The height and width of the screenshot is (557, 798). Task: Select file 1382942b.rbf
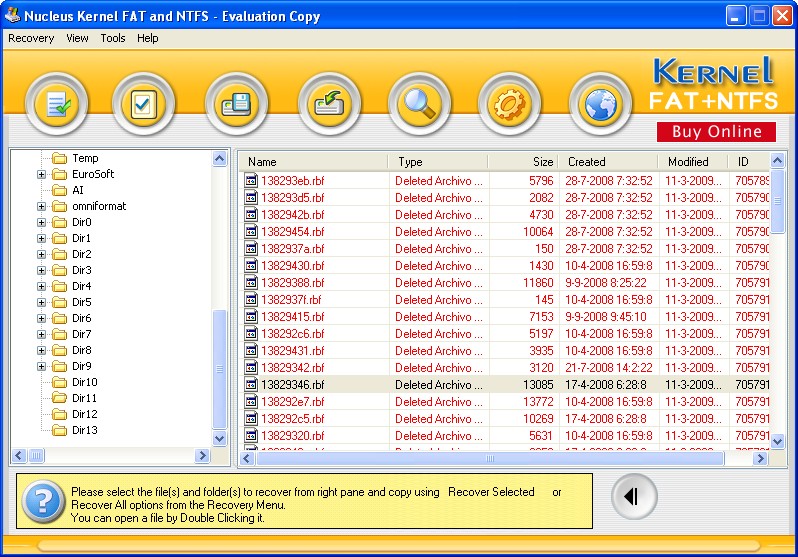pyautogui.click(x=293, y=214)
